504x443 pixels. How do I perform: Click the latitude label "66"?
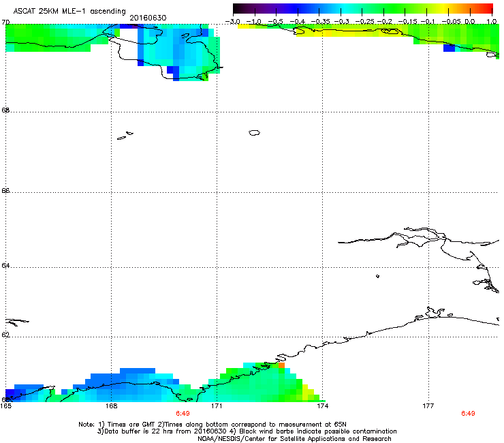click(5, 191)
